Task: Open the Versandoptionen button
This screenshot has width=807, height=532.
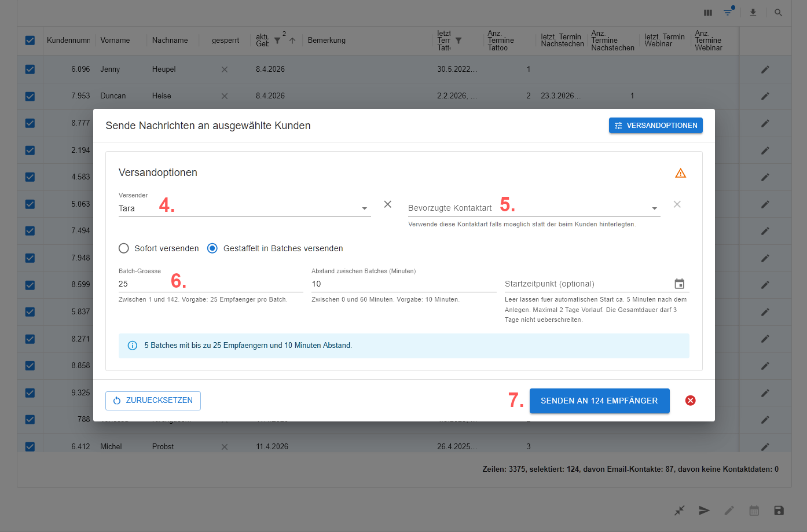Action: 655,126
